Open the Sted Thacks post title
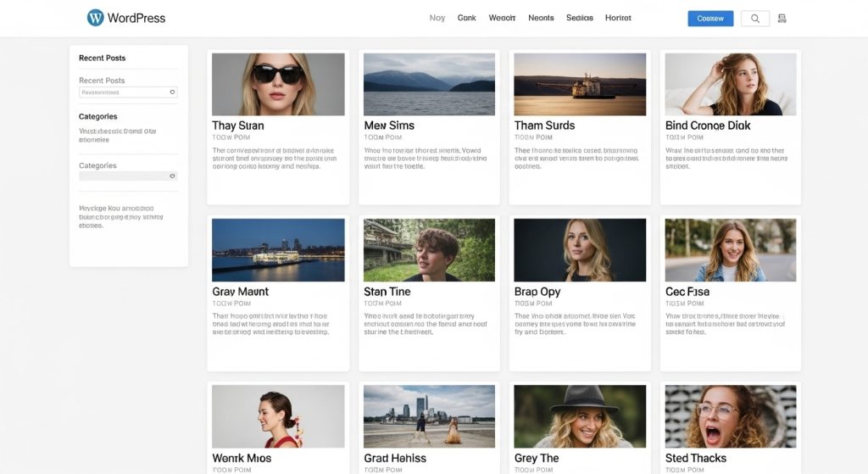Image resolution: width=868 pixels, height=474 pixels. click(696, 459)
